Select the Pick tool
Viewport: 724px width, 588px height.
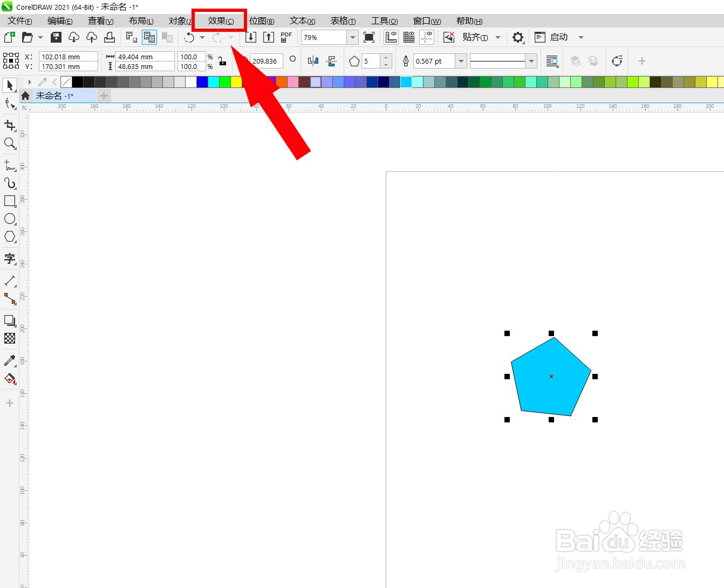(10, 86)
